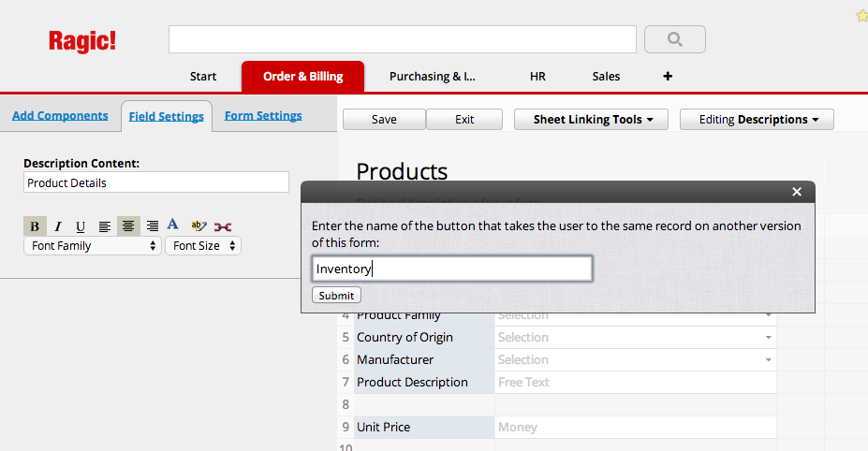The width and height of the screenshot is (868, 451).
Task: Submit the button name
Action: pos(336,295)
